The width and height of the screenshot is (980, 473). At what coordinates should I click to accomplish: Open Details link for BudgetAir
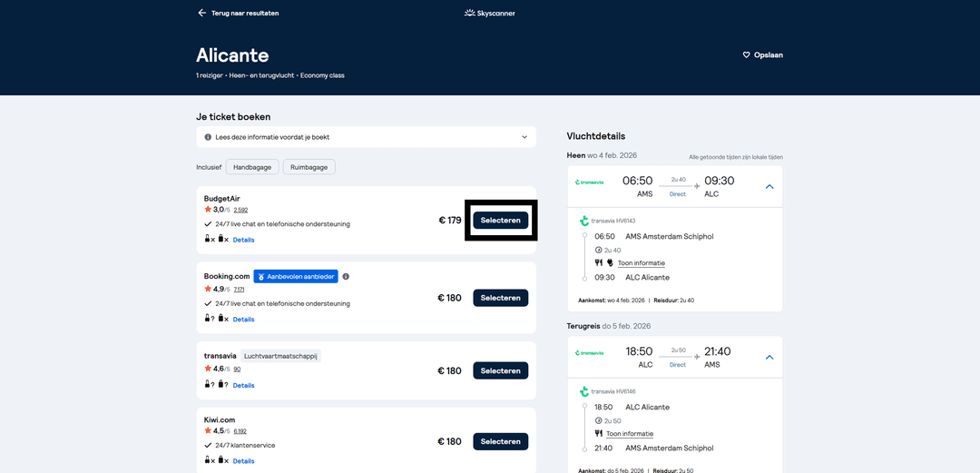tap(244, 240)
